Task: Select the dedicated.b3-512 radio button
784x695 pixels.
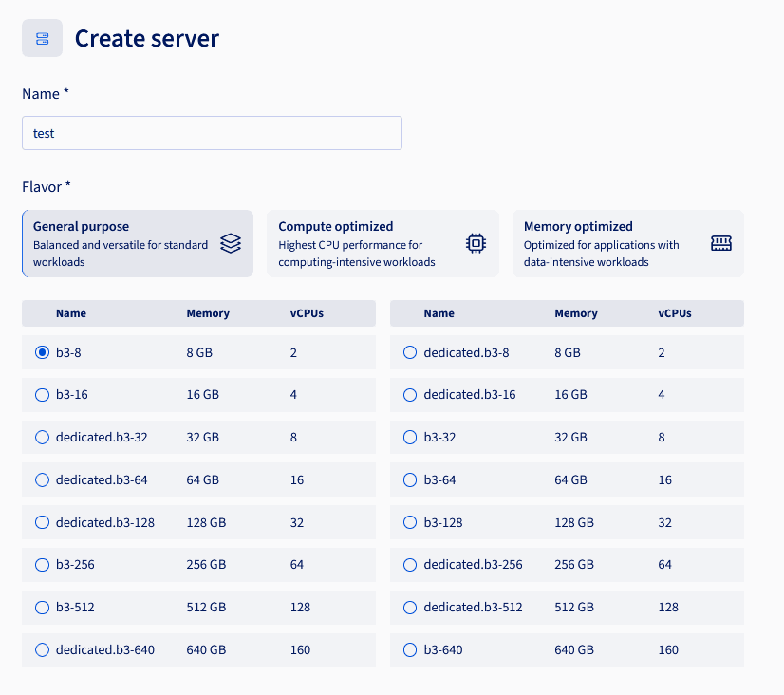Action: pyautogui.click(x=410, y=608)
